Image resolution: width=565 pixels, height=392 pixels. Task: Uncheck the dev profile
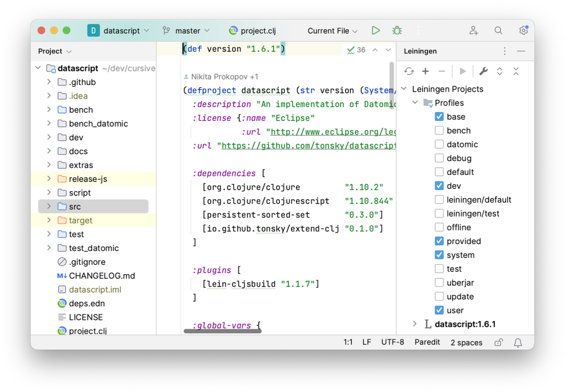point(439,186)
